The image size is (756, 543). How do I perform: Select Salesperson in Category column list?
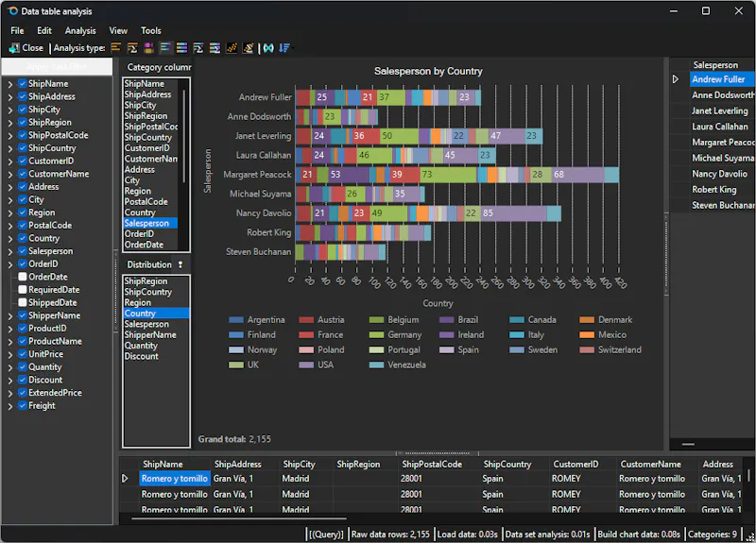pyautogui.click(x=150, y=223)
